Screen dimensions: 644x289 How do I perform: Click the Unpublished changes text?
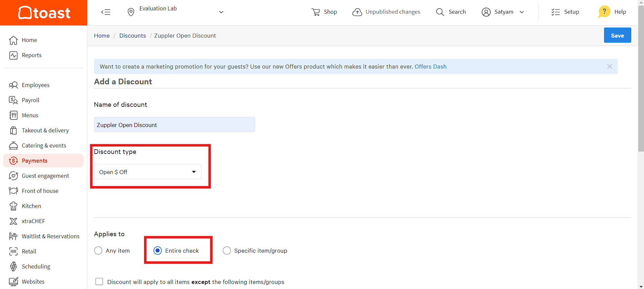coord(393,12)
